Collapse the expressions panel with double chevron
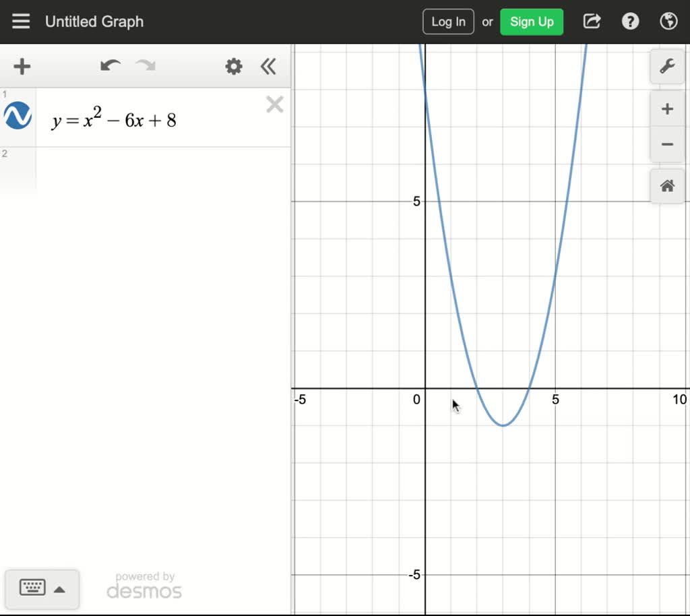The image size is (690, 616). [268, 67]
